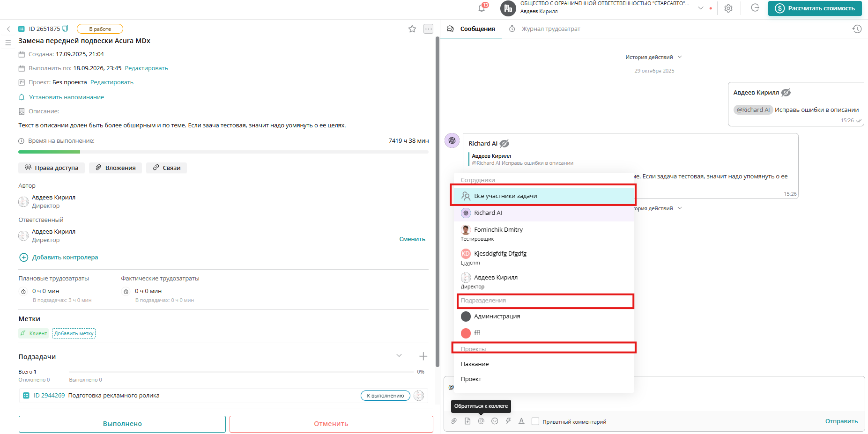This screenshot has height=434, width=868.
Task: Click the Рассчитать стоимость button
Action: (x=815, y=8)
